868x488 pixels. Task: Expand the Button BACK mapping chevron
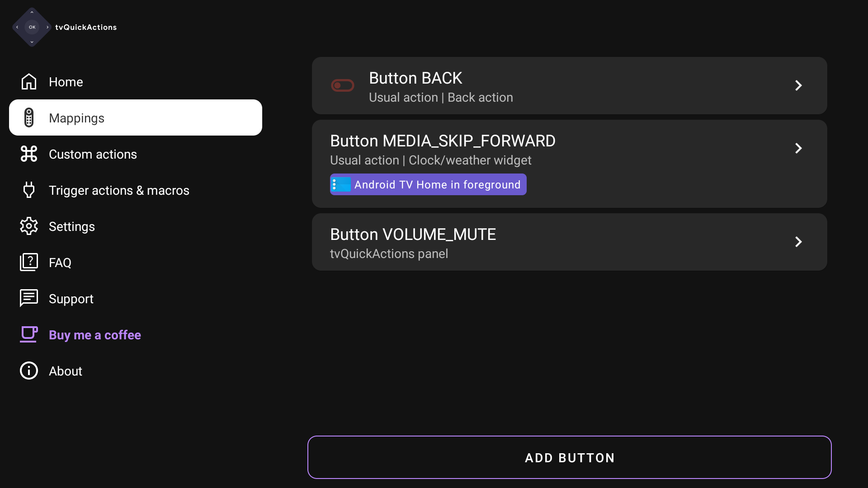(x=798, y=85)
